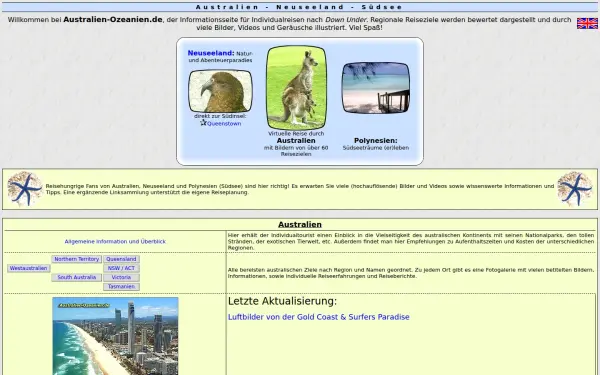The height and width of the screenshot is (375, 600).
Task: Open the Gold Coast aerial photo
Action: click(x=115, y=336)
